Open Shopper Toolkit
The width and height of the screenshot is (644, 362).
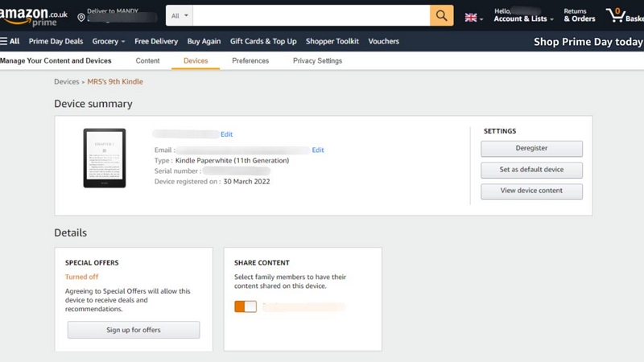click(332, 41)
